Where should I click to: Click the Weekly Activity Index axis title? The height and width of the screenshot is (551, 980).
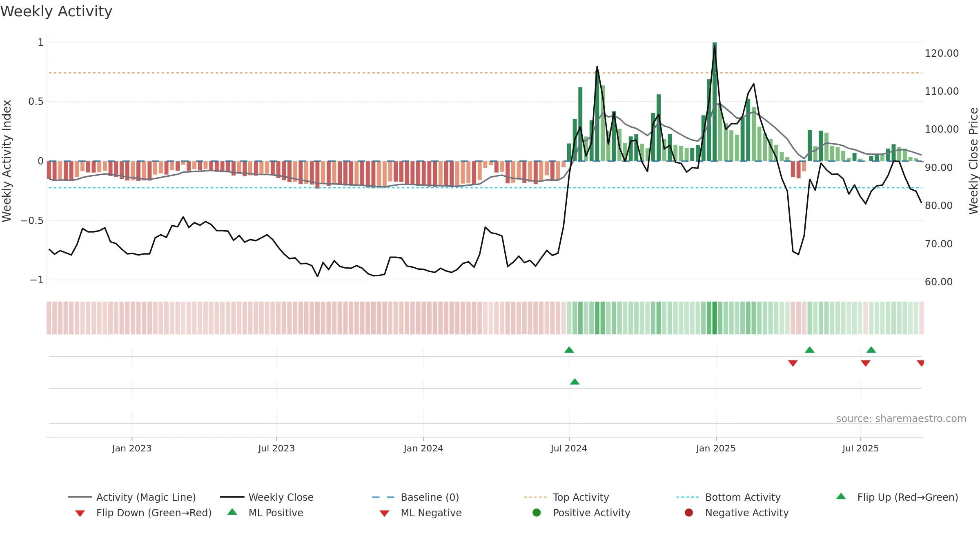tap(7, 161)
